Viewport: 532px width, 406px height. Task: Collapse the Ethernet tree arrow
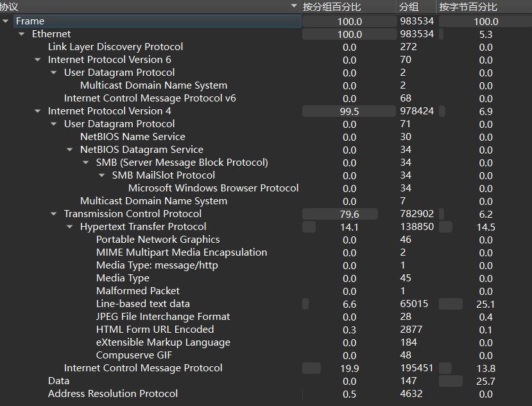[22, 34]
